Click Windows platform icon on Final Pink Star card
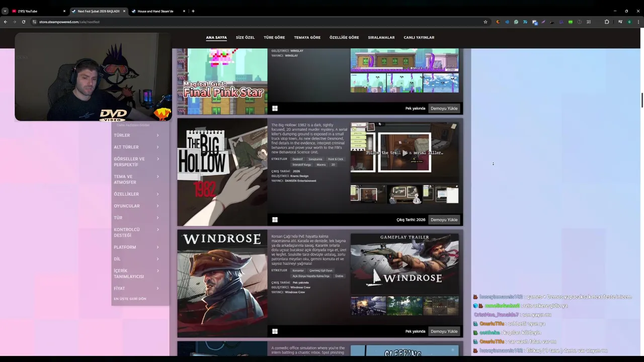The height and width of the screenshot is (362, 644). 275,108
